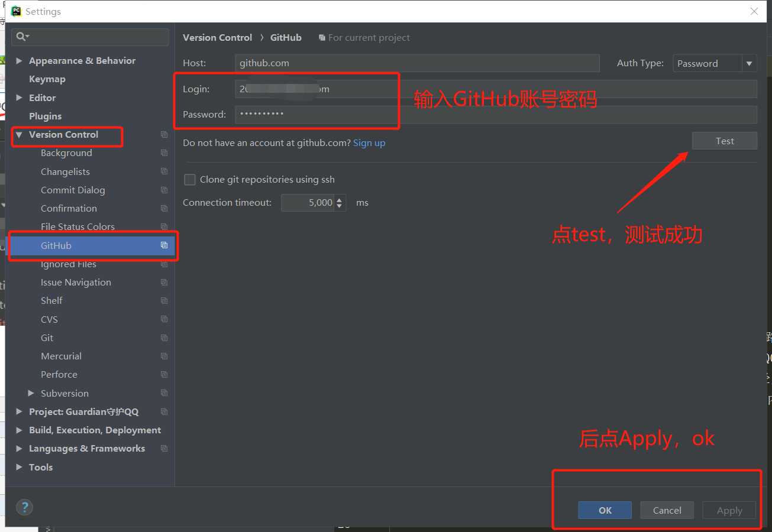
Task: Click project-level icon next to Subversion
Action: [164, 394]
